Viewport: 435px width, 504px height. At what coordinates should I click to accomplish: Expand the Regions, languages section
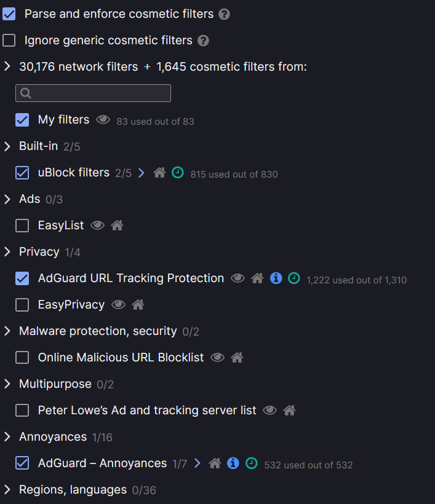click(7, 490)
